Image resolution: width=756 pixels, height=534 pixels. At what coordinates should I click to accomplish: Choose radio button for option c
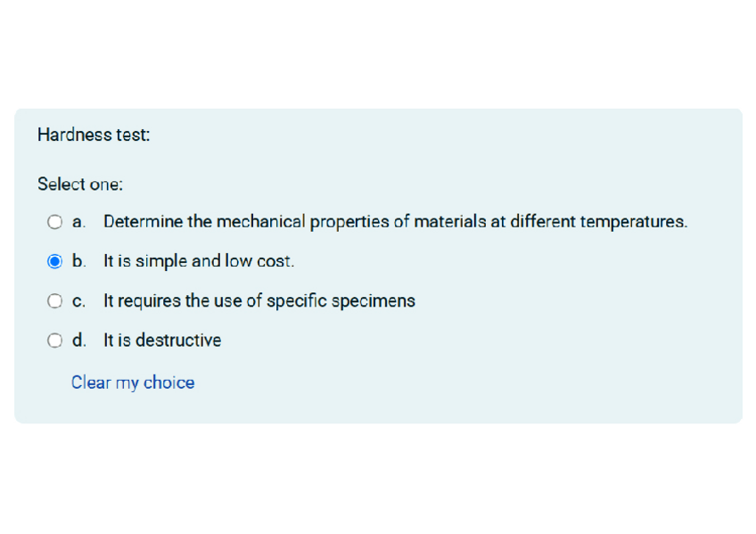tap(55, 301)
